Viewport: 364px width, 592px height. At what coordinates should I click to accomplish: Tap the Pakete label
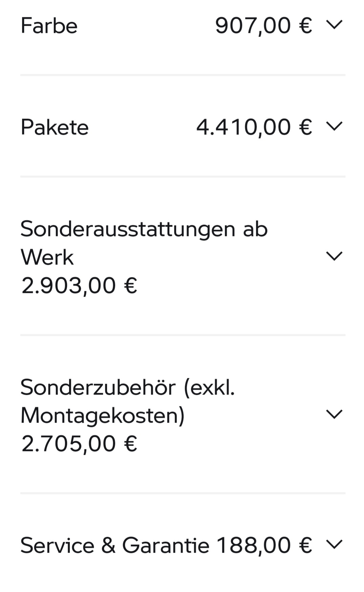pos(55,127)
